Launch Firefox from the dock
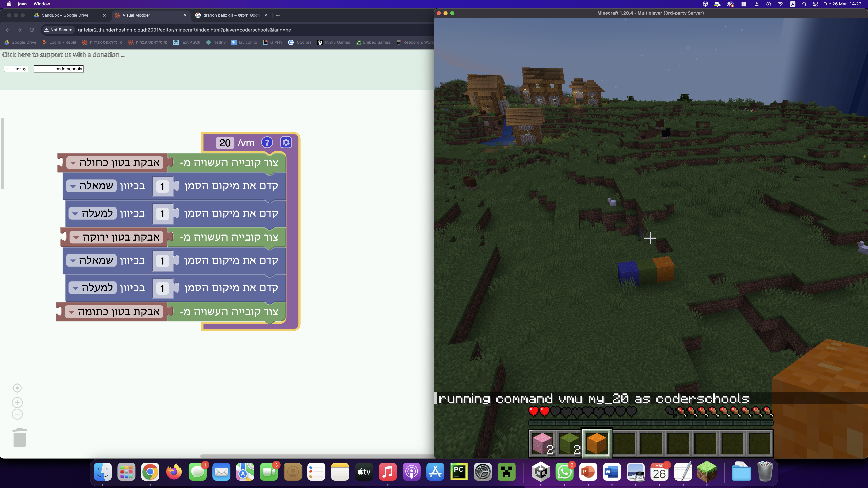Screen dimensions: 868x488 tap(174, 472)
